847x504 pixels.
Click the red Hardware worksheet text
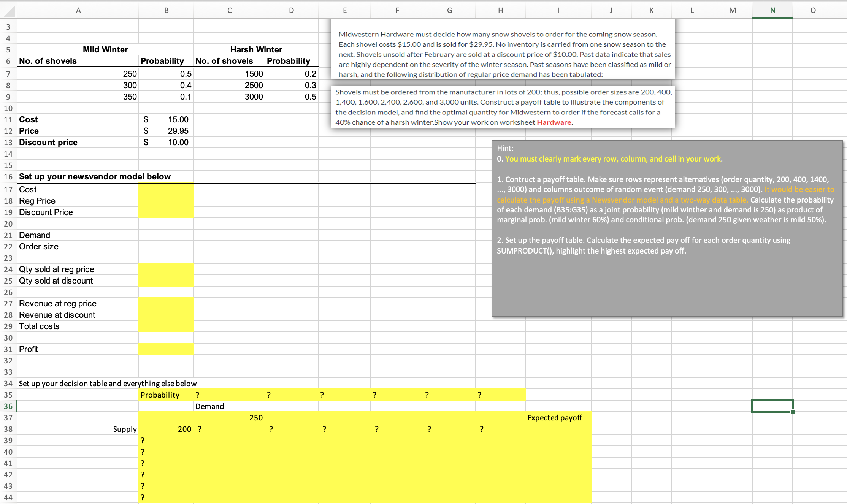(554, 122)
